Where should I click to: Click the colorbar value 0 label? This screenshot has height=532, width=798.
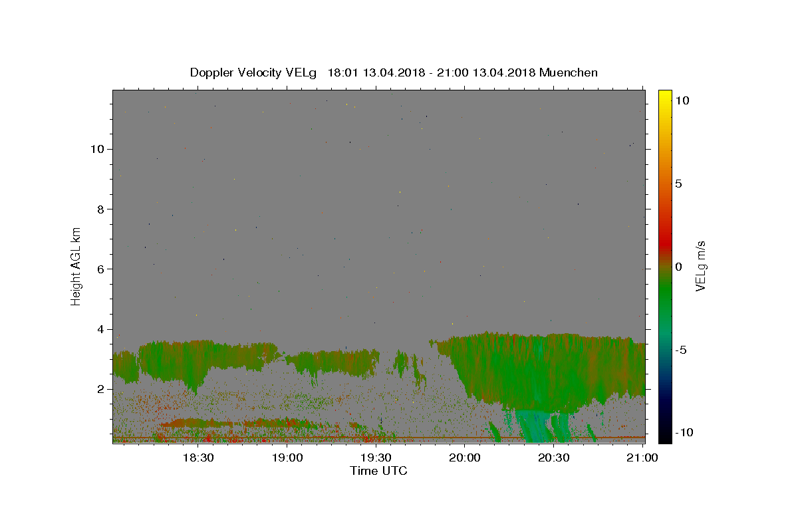pos(678,267)
